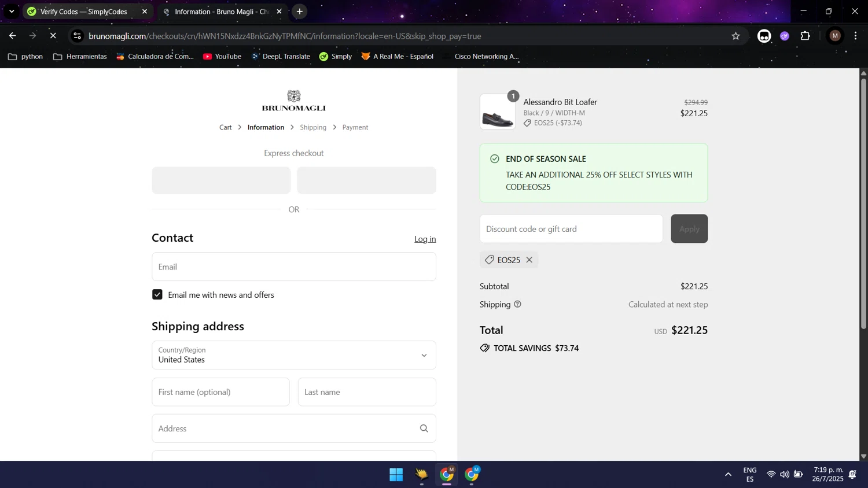Open a new browser tab

coord(299,12)
